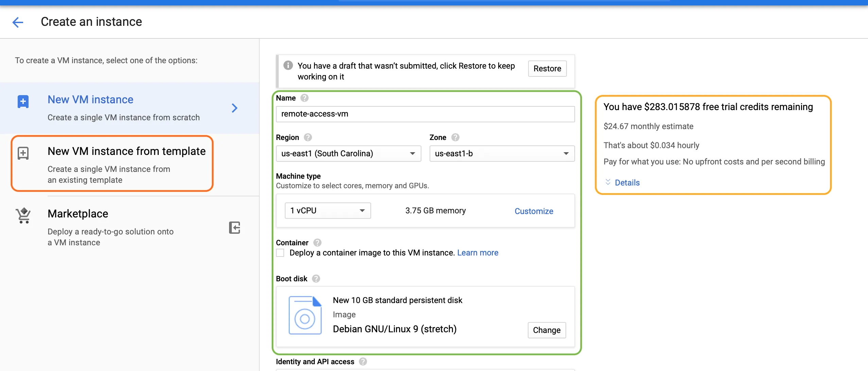The image size is (868, 371).
Task: Click the Marketplace cart icon
Action: click(23, 215)
